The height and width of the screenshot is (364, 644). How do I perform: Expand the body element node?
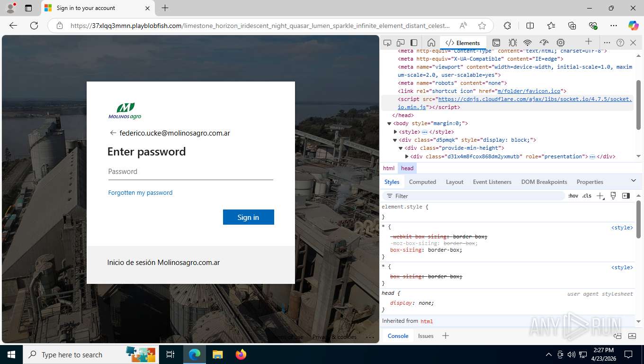point(389,124)
